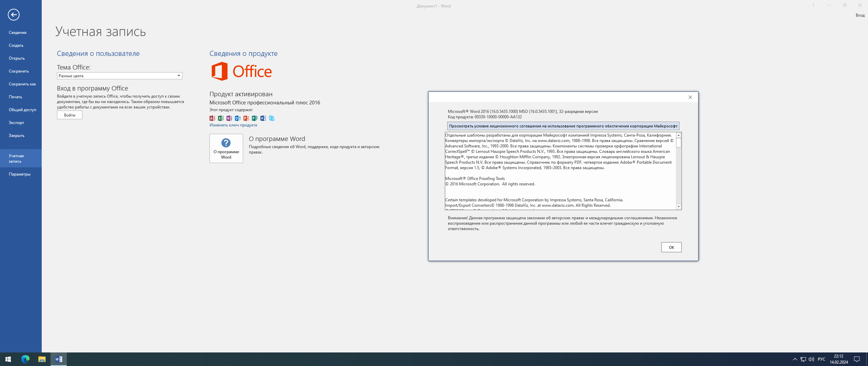
Task: Show hidden tray icons
Action: [x=795, y=359]
